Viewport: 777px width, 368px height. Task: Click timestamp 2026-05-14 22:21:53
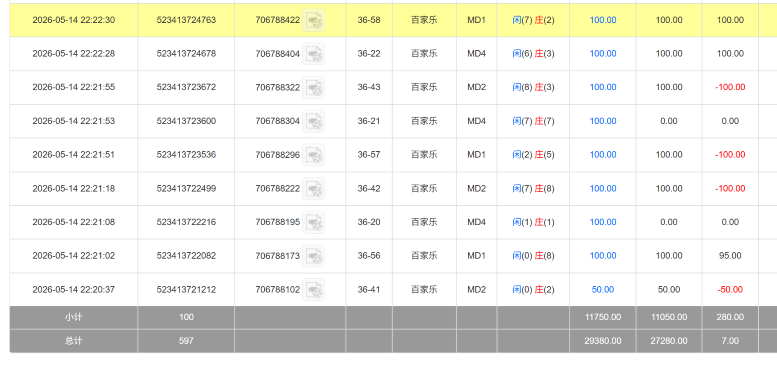click(74, 121)
